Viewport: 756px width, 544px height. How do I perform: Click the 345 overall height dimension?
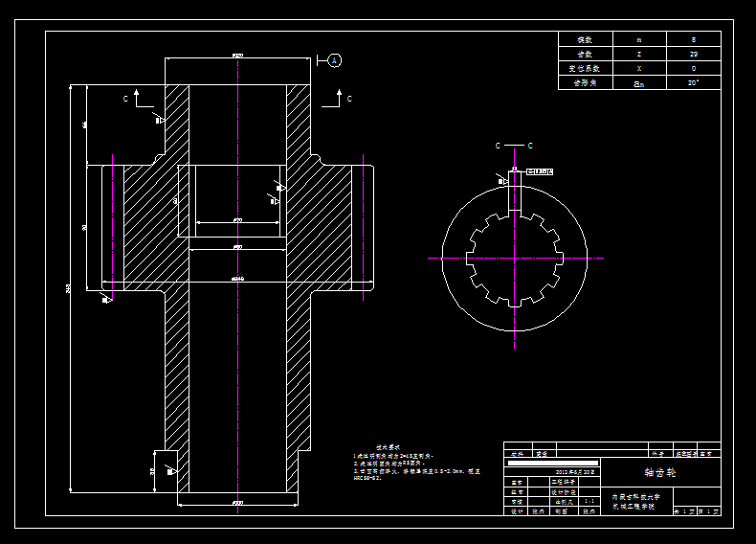pos(68,288)
